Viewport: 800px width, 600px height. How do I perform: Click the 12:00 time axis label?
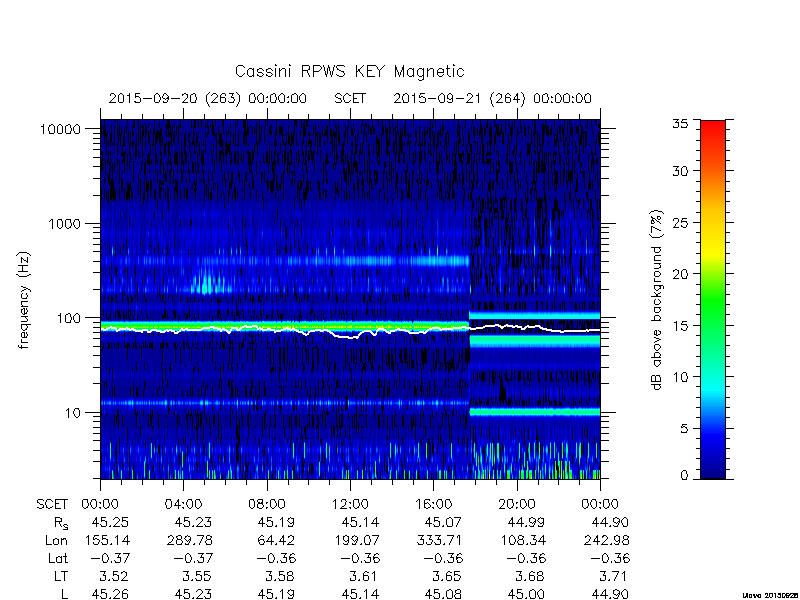click(350, 505)
